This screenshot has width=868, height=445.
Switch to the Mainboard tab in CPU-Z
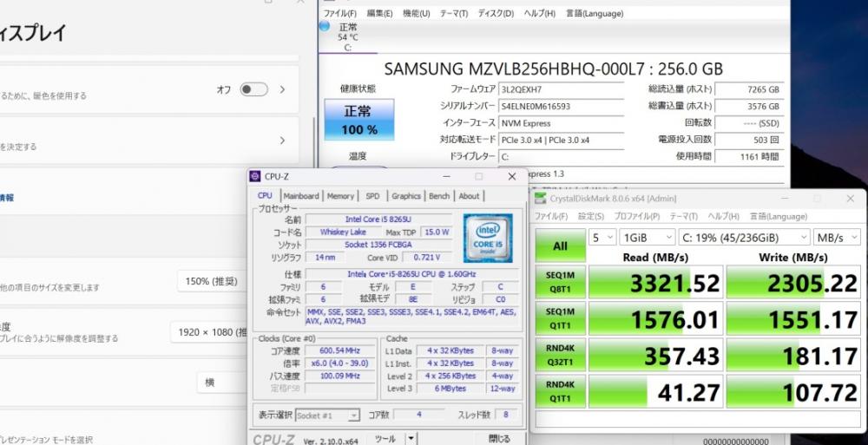pos(301,196)
